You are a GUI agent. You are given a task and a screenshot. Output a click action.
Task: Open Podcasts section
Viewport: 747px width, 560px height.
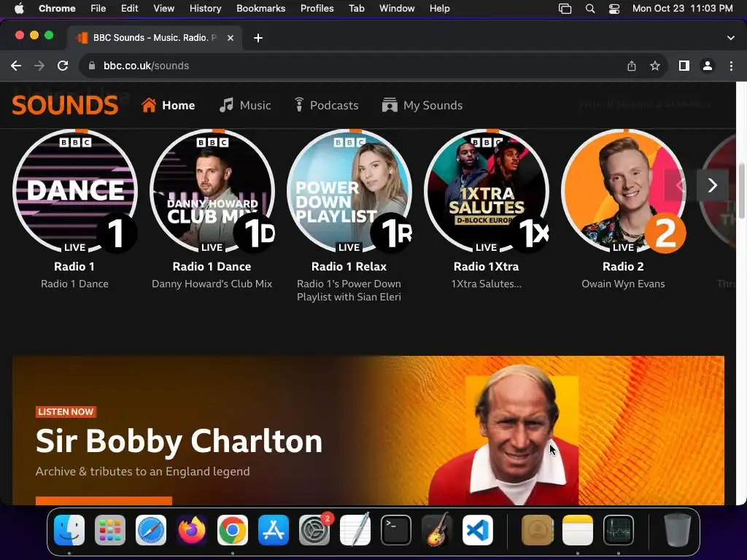[326, 105]
